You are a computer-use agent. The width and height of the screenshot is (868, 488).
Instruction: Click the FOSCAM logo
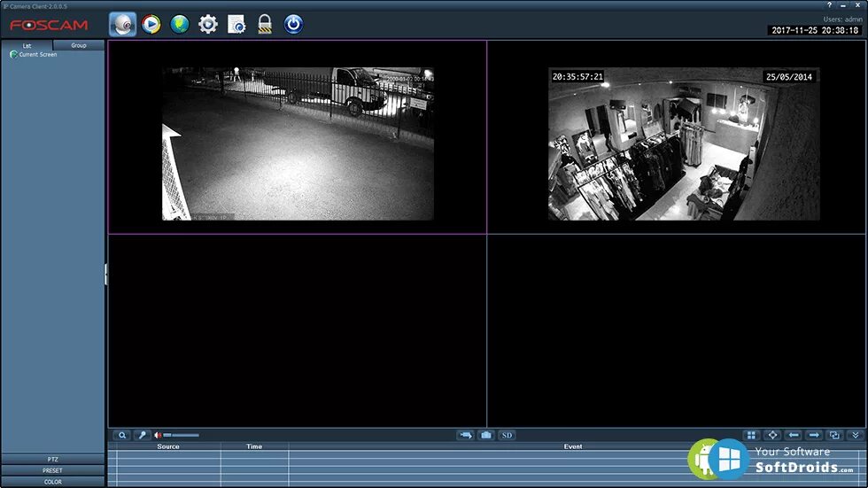49,25
